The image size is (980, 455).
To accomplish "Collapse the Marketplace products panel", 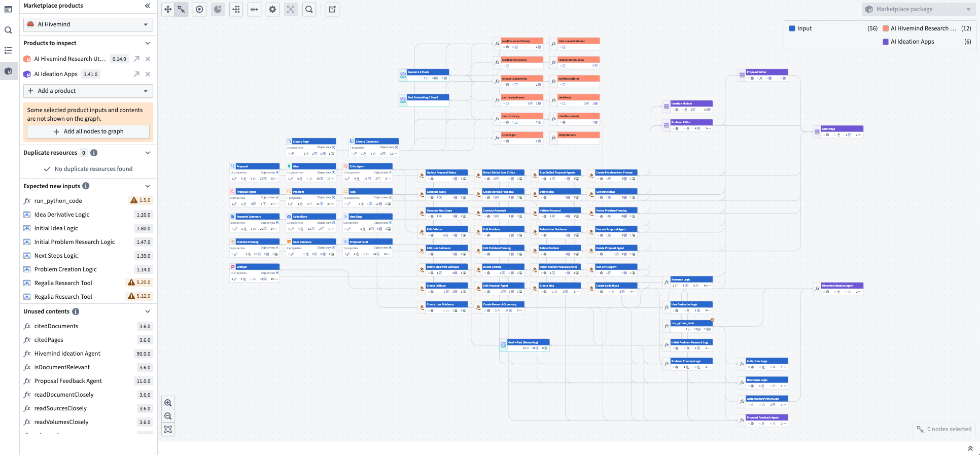I will 147,6.
